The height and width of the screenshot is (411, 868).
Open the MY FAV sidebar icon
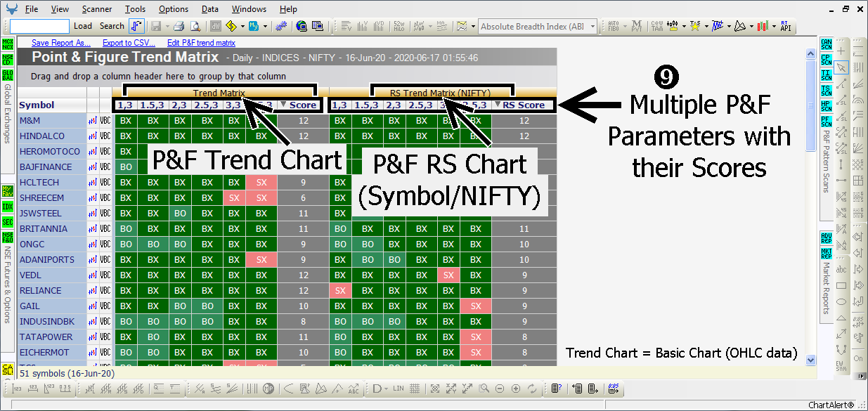pyautogui.click(x=8, y=192)
